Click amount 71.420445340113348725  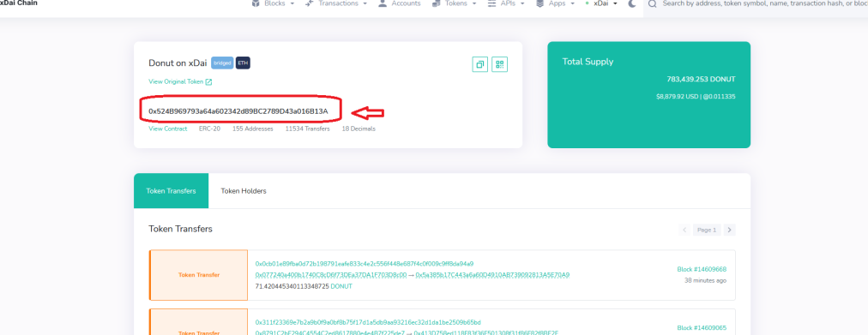click(x=292, y=286)
